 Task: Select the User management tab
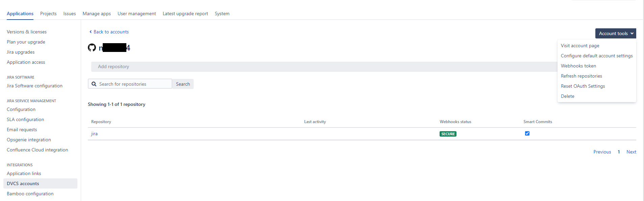(137, 13)
